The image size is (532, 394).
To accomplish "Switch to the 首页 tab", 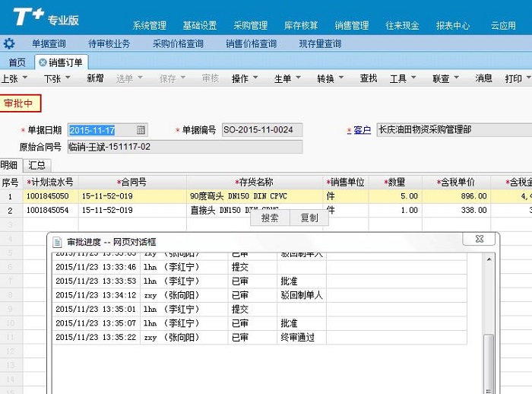I will 16,62.
